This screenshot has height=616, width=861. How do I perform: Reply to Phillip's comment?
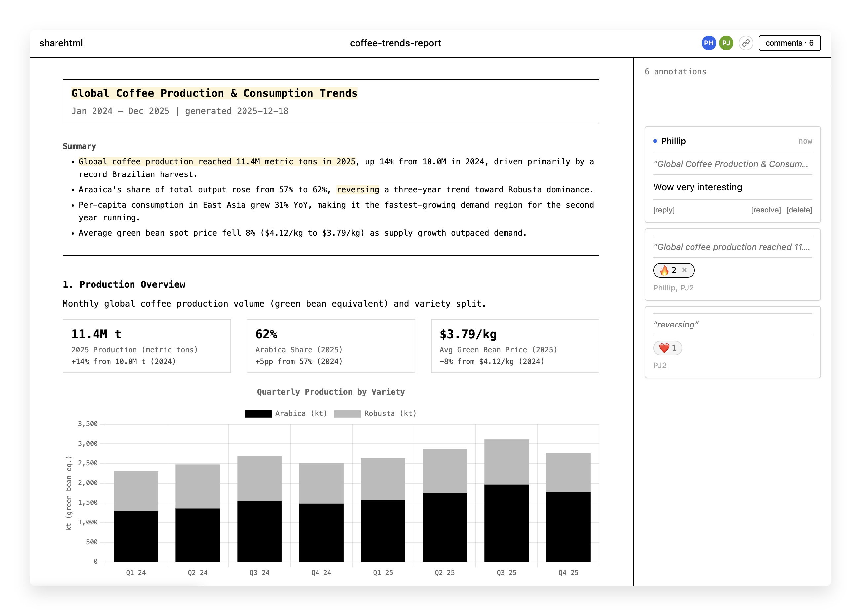(x=663, y=210)
